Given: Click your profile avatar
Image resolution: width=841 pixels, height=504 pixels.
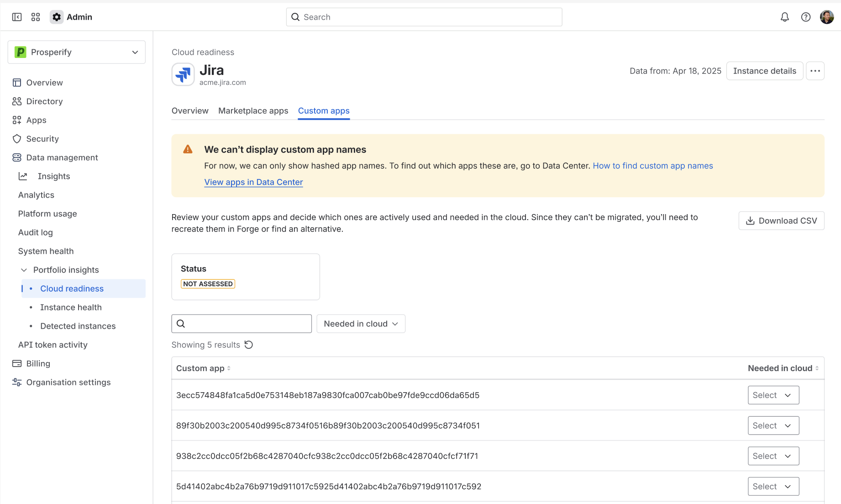Looking at the screenshot, I should coord(826,17).
